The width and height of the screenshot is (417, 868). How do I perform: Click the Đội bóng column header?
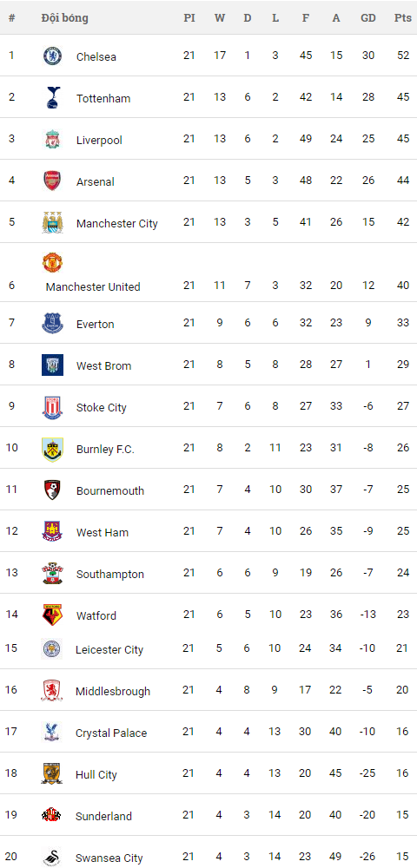[x=64, y=17]
